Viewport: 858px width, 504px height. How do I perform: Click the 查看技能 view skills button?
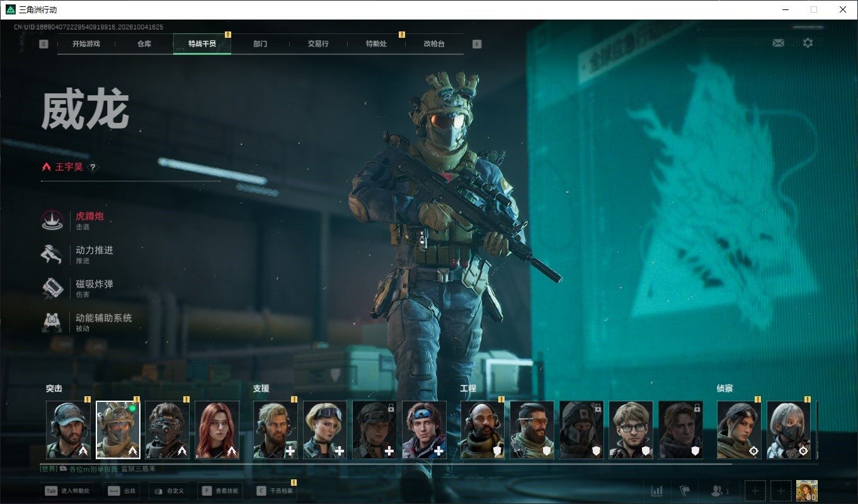coord(220,491)
